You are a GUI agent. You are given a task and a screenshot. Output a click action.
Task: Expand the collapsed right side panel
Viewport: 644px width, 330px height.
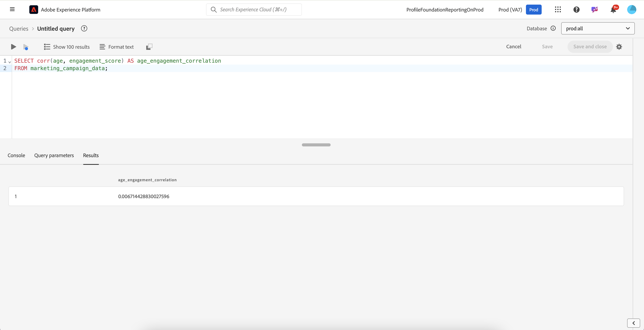[633, 323]
